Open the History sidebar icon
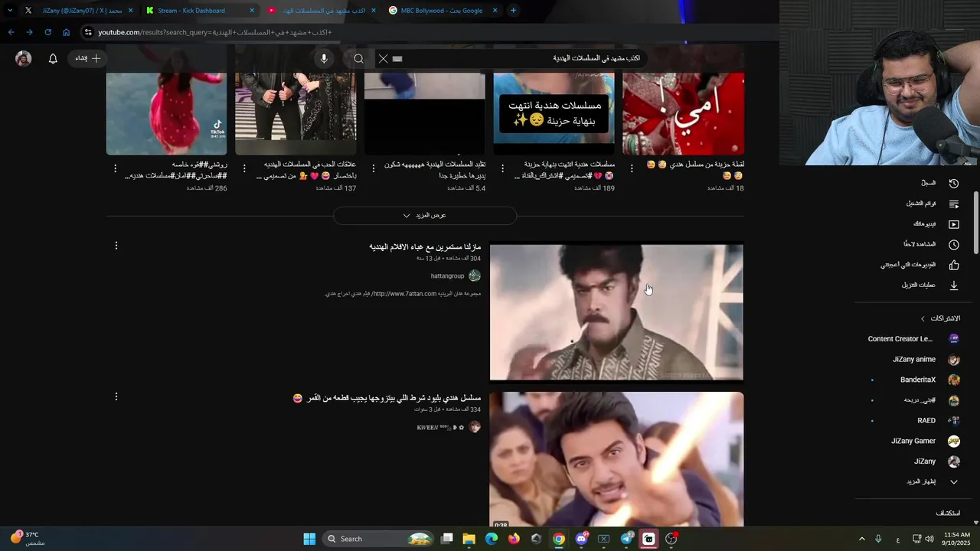 pos(954,184)
